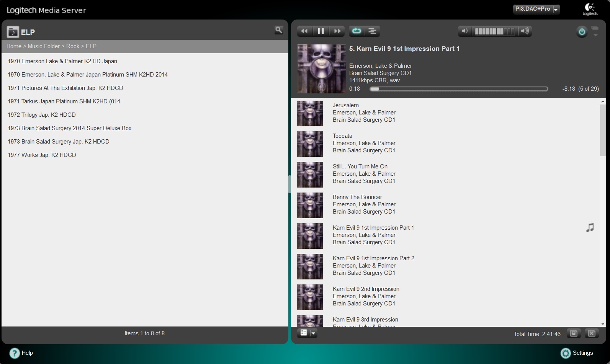Open 1971 Tarkus Japan Platinum folder
Viewport: 610px width, 364px height.
64,101
